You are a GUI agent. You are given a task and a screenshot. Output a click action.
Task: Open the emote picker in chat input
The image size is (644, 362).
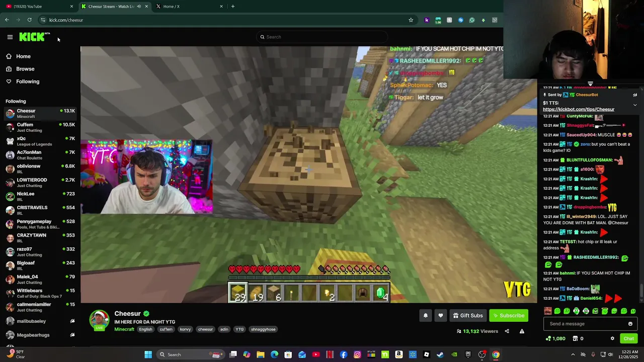click(630, 324)
